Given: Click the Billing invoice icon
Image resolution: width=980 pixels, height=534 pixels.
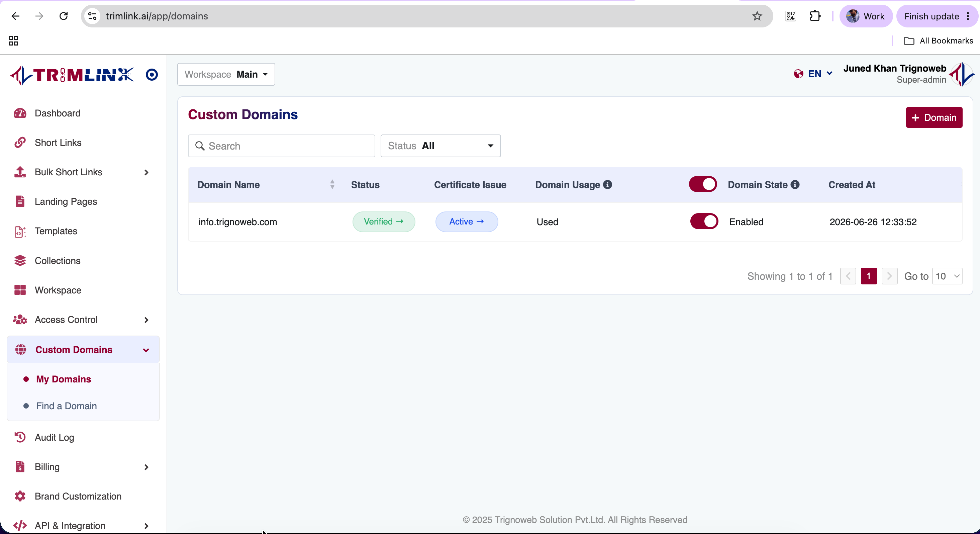Looking at the screenshot, I should click(20, 467).
